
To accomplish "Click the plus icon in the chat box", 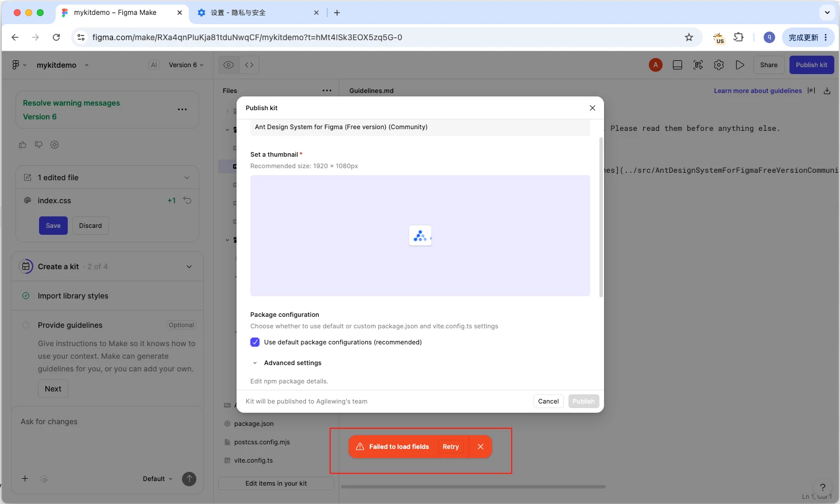I will tap(25, 479).
